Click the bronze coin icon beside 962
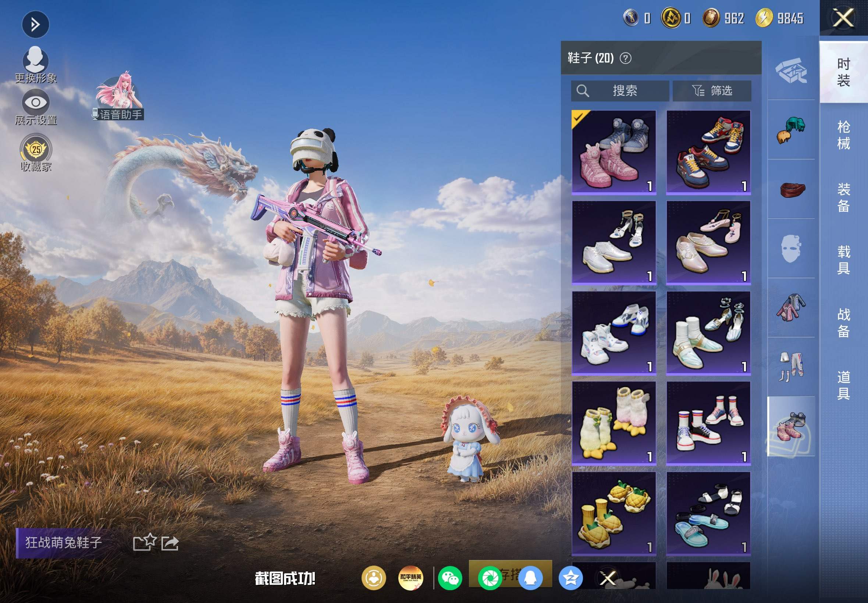 coord(711,18)
